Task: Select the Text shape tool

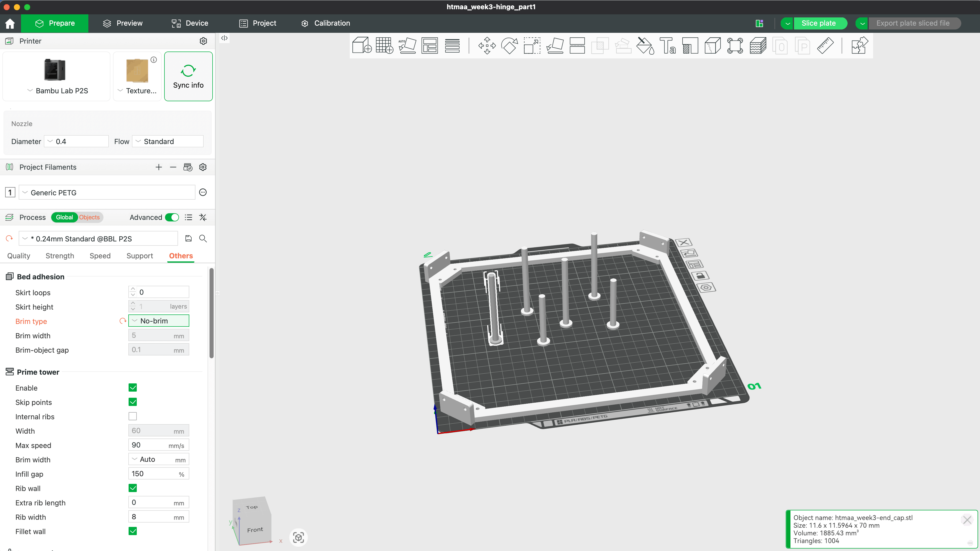Action: pos(668,46)
